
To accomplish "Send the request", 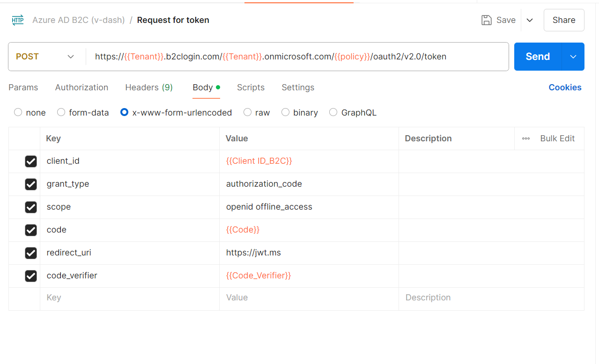I will click(x=538, y=57).
